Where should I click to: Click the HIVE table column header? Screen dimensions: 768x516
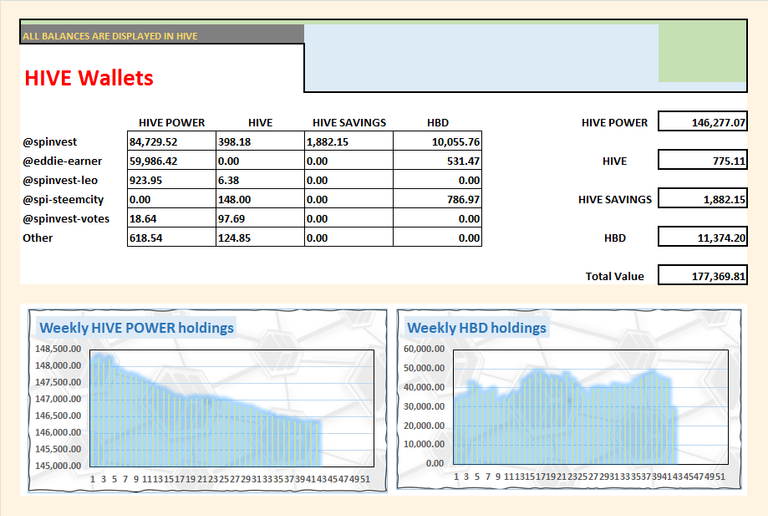click(260, 122)
